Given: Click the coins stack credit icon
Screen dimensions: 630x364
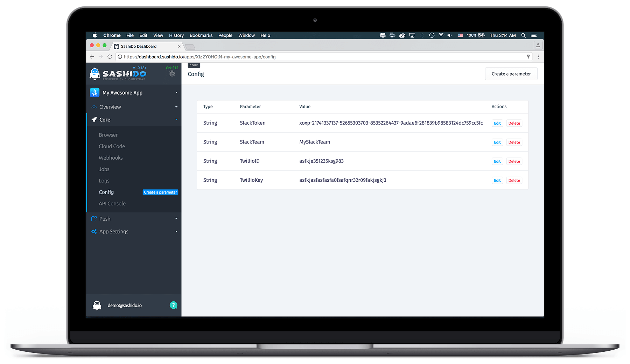Looking at the screenshot, I should click(x=172, y=73).
